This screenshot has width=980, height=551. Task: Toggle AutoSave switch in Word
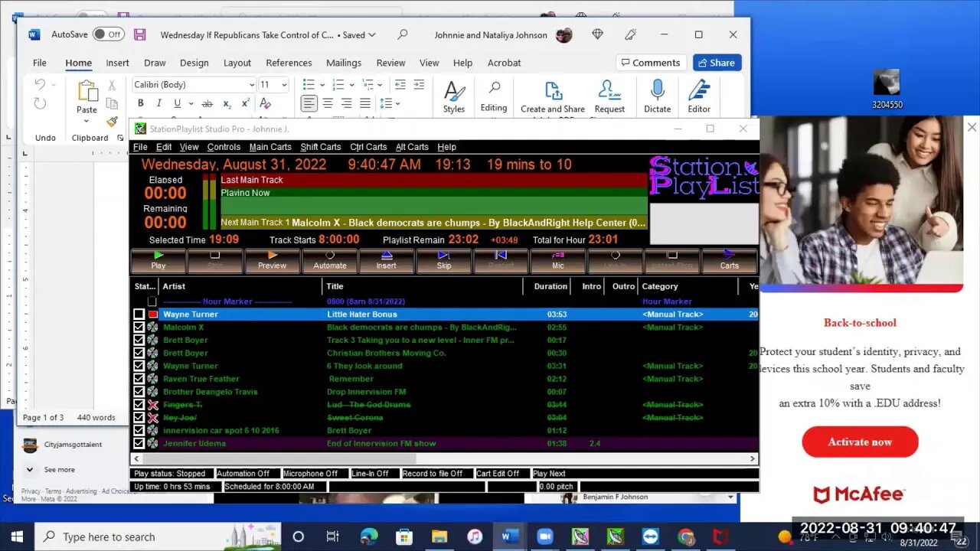click(x=109, y=34)
